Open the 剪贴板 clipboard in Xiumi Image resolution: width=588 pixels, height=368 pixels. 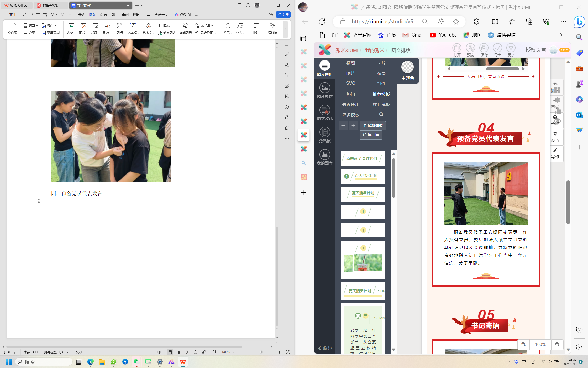coord(325,135)
